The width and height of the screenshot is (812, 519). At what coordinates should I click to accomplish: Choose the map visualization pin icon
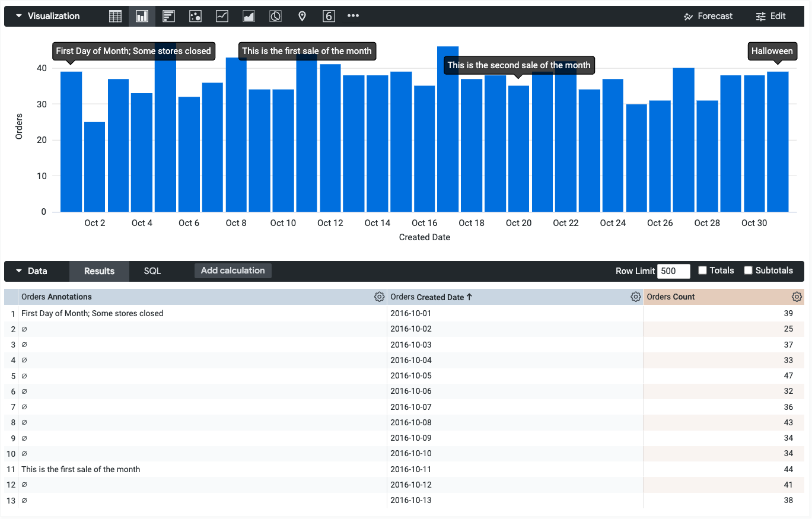coord(302,17)
